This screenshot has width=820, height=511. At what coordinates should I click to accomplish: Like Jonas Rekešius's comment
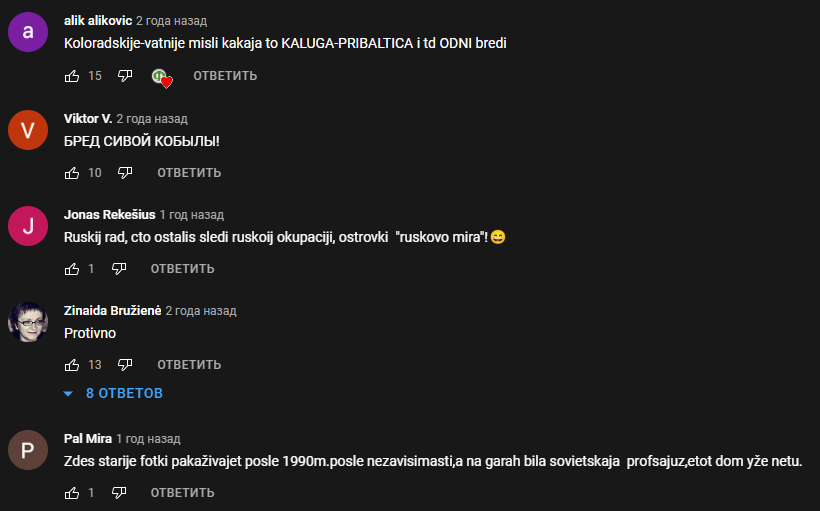pos(72,269)
